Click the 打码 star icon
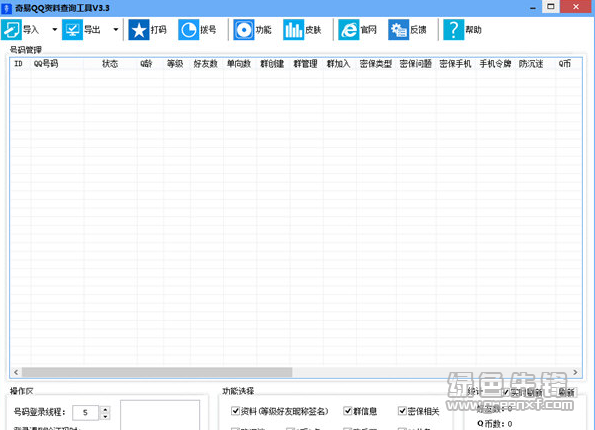Viewport: 595px width, 430px height. 139,30
